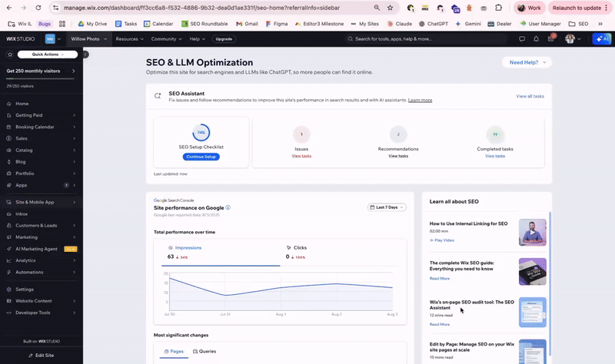Click the browser address bar URL
This screenshot has height=364, width=615.
(x=201, y=8)
